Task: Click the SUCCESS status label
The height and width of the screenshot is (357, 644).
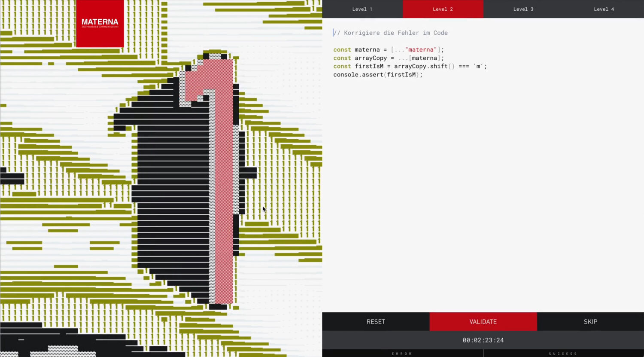Action: click(x=563, y=354)
